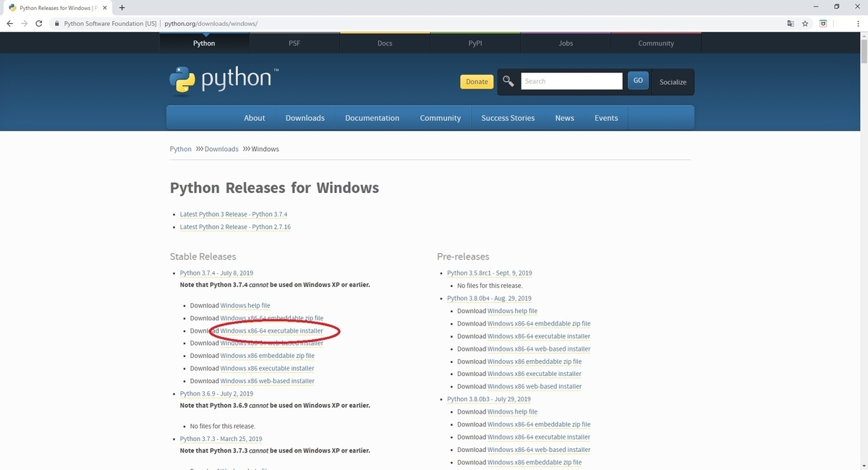Download 3.8.0b4 Windows x86 embeddable zip file
This screenshot has width=868, height=470.
coord(535,362)
